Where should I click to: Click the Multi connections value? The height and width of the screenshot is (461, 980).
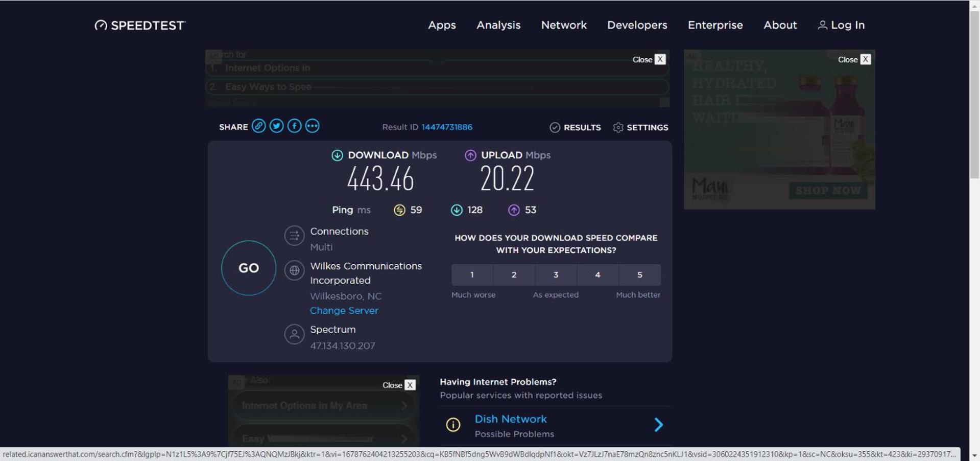(321, 247)
